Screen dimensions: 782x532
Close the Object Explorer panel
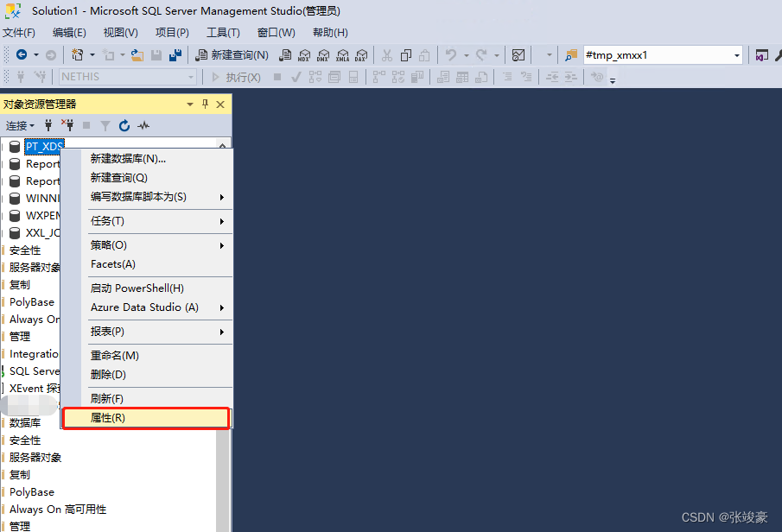[x=220, y=104]
